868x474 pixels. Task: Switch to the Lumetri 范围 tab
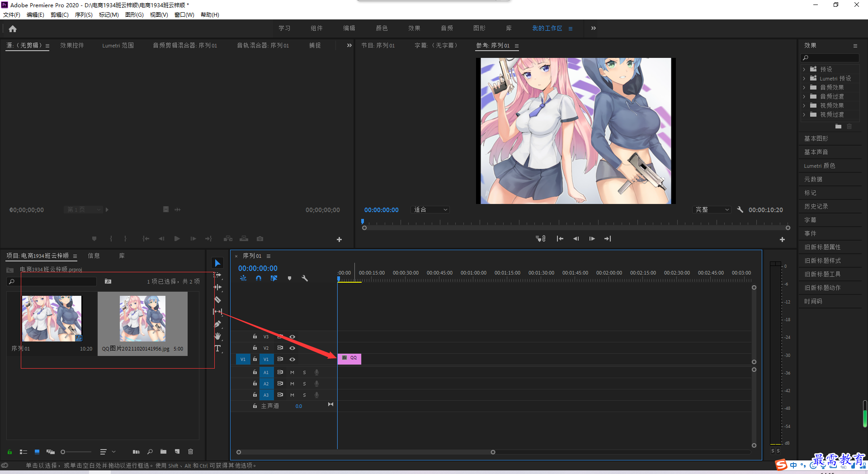[x=118, y=45]
